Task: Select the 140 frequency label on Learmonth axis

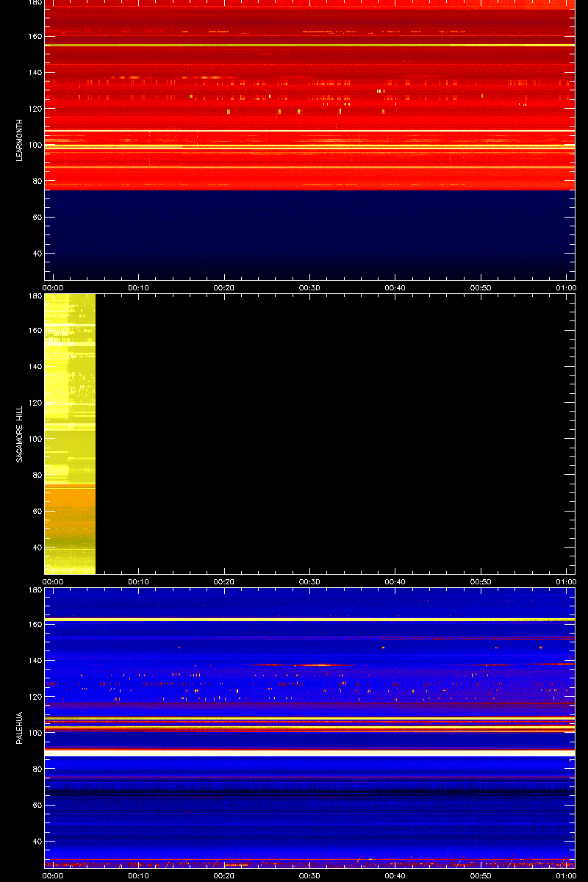Action: pyautogui.click(x=35, y=73)
